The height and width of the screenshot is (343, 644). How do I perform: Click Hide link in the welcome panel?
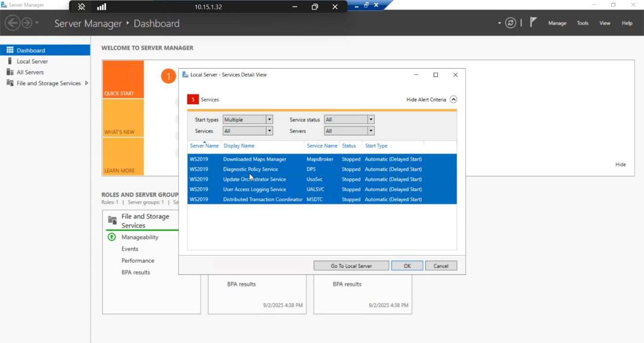tap(620, 164)
